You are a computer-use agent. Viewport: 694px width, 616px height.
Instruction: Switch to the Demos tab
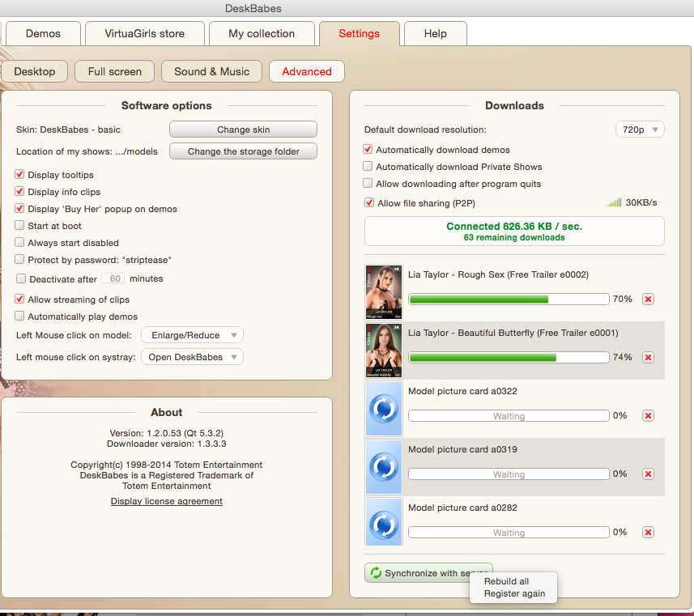43,34
